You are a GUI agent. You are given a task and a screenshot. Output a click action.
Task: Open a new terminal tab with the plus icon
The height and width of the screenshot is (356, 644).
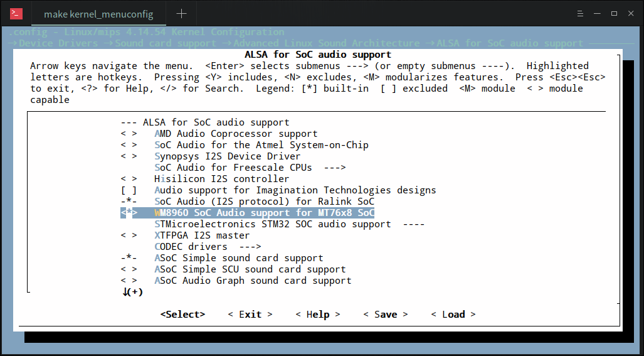[x=181, y=14]
